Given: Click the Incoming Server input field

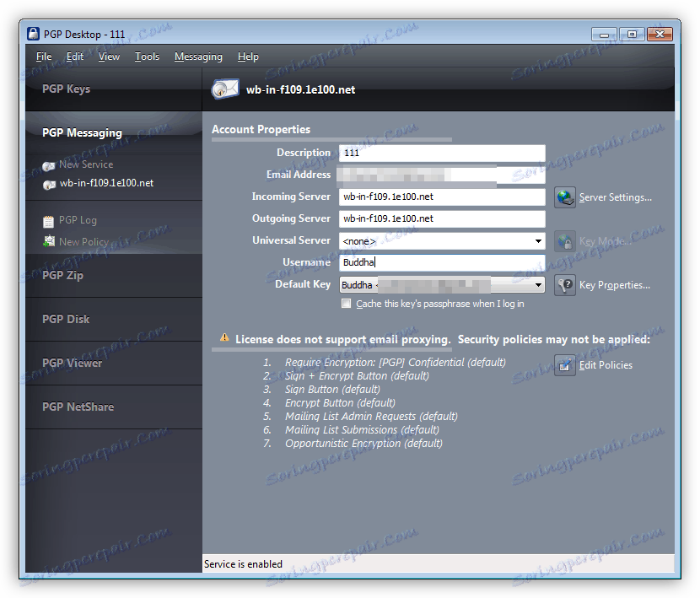Looking at the screenshot, I should coord(442,197).
